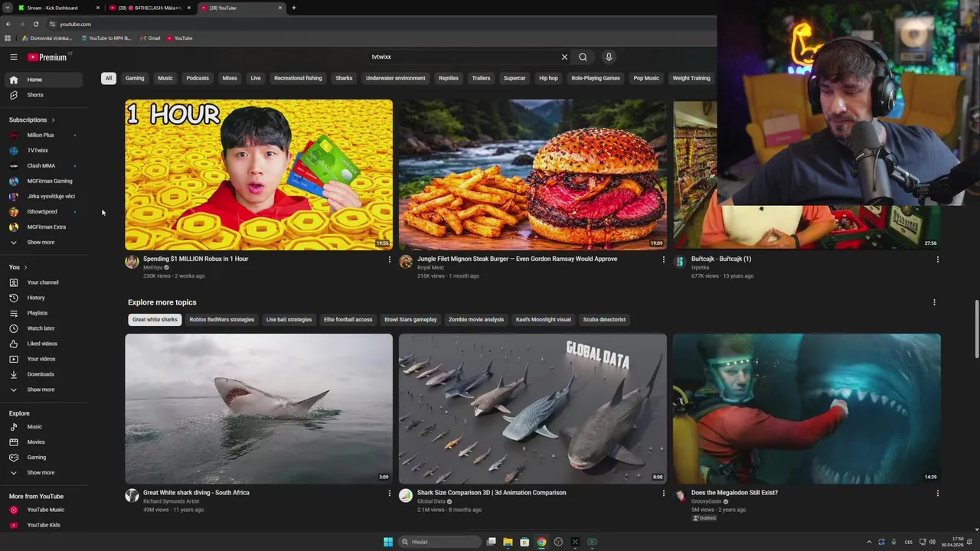
Task: Click the magnifier search button
Action: 583,57
